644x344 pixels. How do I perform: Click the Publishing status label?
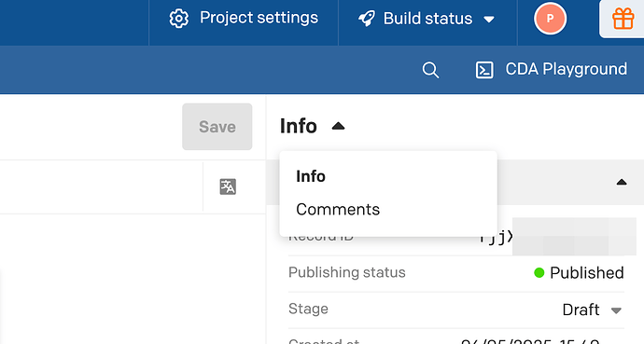pos(346,272)
